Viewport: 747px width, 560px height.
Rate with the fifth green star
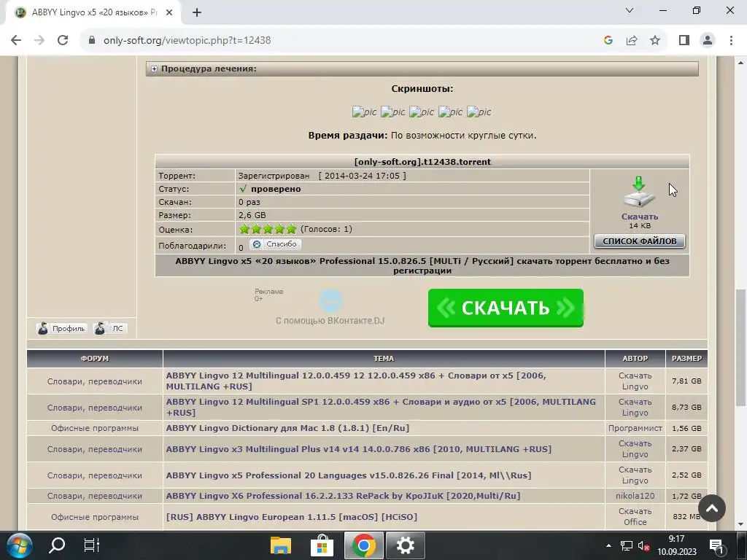click(x=291, y=229)
